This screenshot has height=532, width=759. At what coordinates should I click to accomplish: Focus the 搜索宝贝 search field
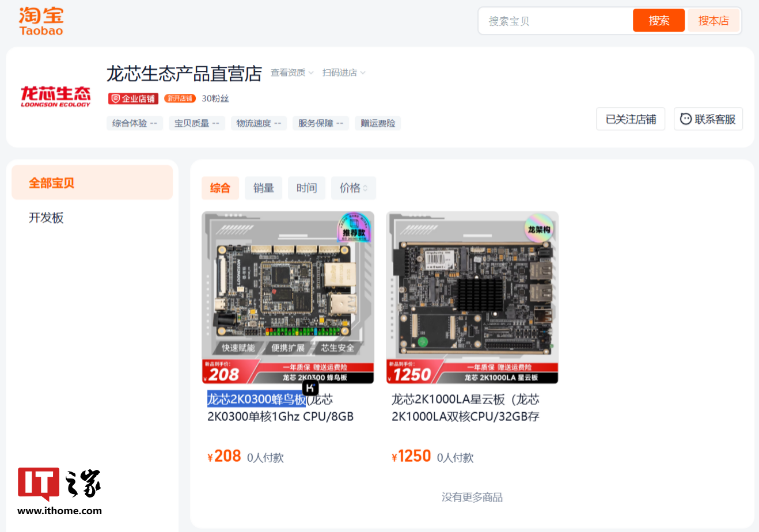pos(556,21)
